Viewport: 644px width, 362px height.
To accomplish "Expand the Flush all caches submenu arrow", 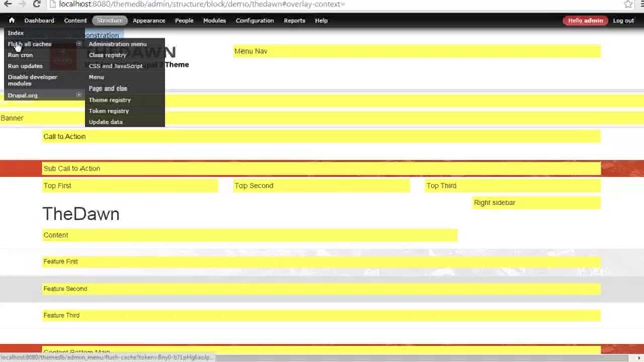I will (x=79, y=44).
